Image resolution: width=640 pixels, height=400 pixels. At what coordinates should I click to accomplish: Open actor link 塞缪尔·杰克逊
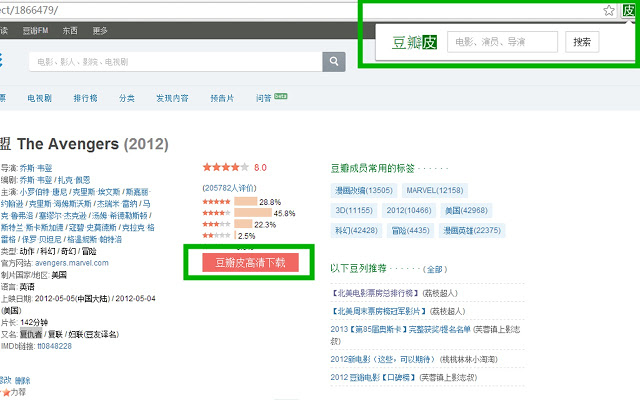(x=62, y=216)
